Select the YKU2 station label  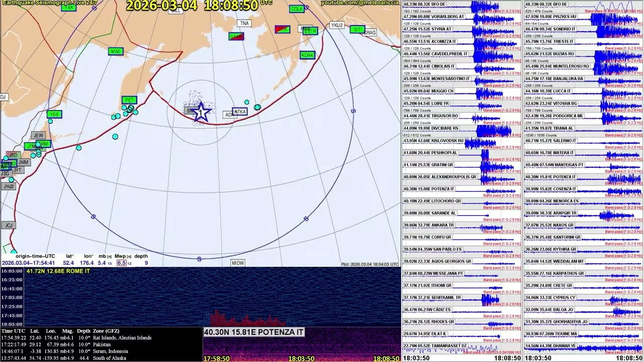(x=337, y=25)
